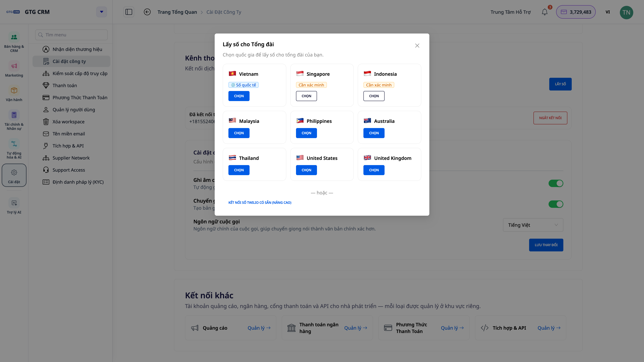Toggle the sidebar panel icon
Image resolution: width=644 pixels, height=362 pixels.
(x=129, y=12)
